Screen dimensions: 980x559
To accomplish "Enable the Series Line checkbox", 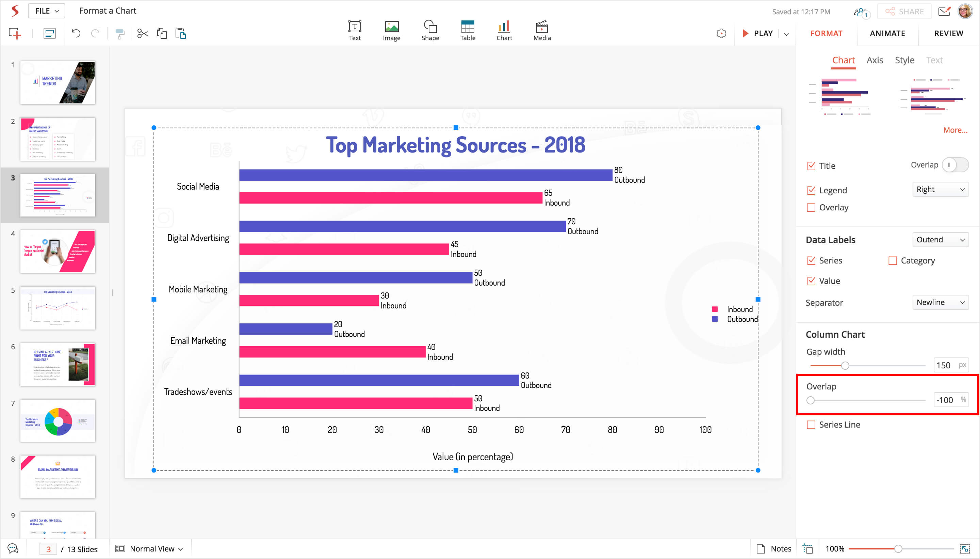I will click(811, 425).
